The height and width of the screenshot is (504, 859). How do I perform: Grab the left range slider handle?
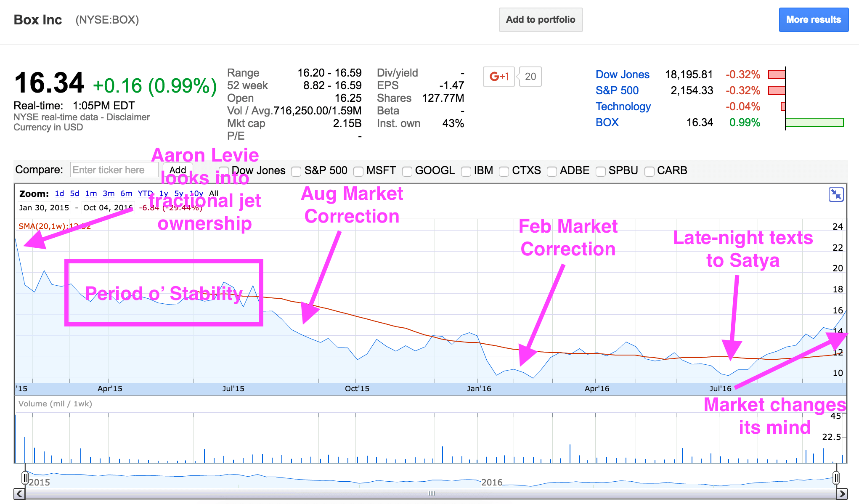point(25,478)
